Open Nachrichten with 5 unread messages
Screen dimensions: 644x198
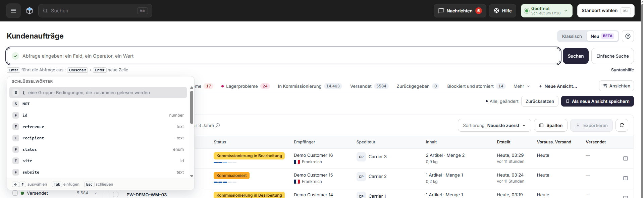460,11
